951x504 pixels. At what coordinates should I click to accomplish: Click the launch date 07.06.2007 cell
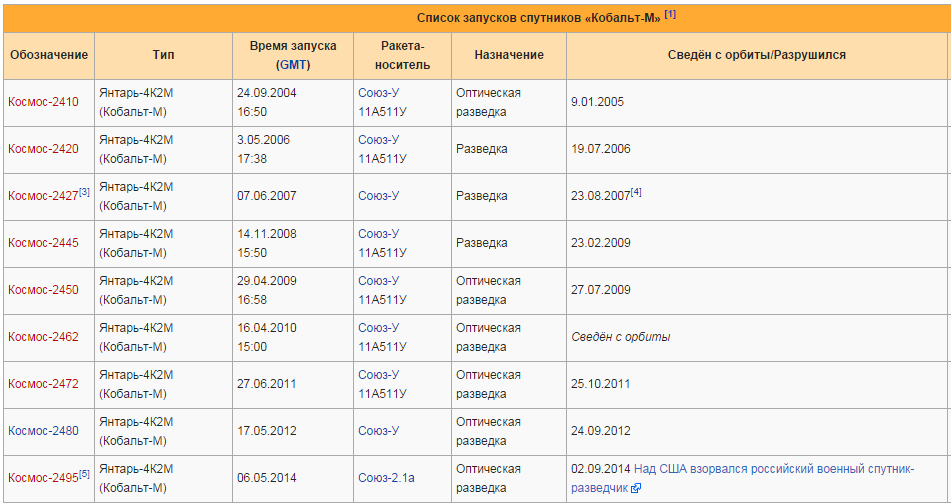[293, 197]
